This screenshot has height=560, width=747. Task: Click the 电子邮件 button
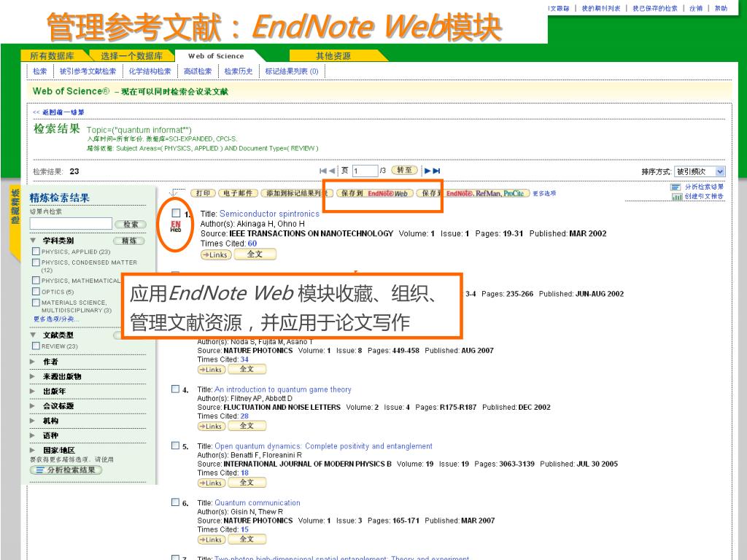[x=239, y=193]
